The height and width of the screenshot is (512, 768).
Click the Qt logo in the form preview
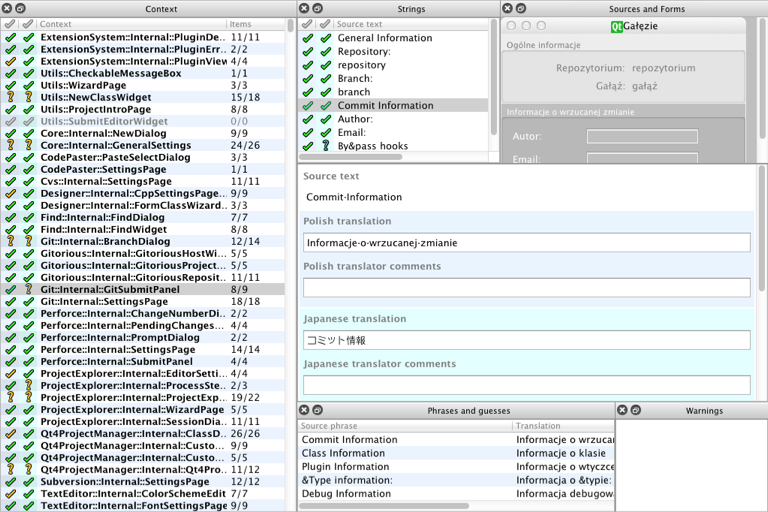[616, 26]
